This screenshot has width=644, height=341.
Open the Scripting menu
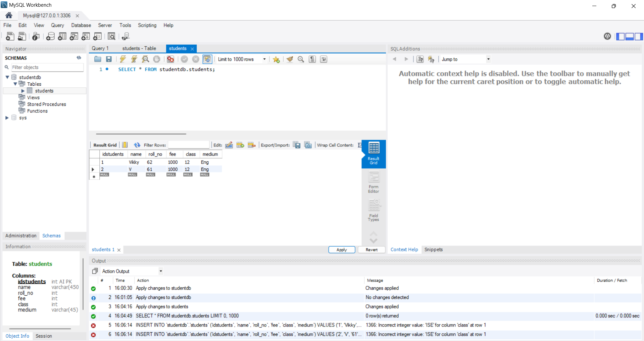[147, 25]
